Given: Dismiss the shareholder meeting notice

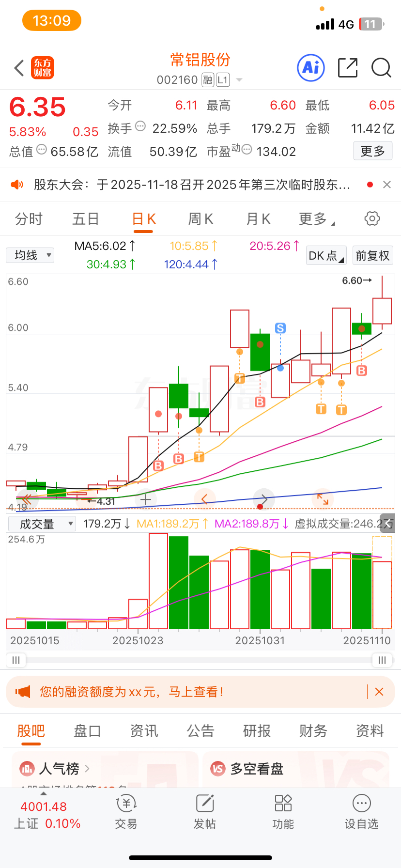Looking at the screenshot, I should click(x=387, y=185).
